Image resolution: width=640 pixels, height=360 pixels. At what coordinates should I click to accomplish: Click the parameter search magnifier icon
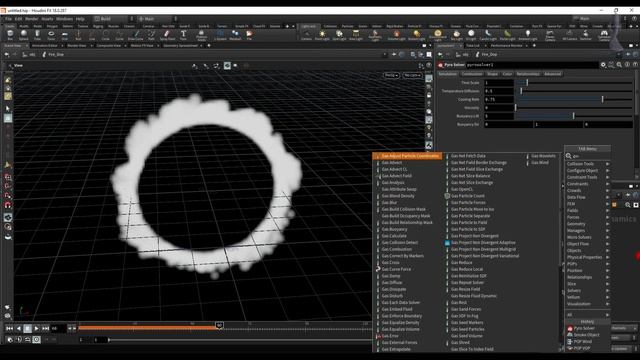(x=619, y=64)
